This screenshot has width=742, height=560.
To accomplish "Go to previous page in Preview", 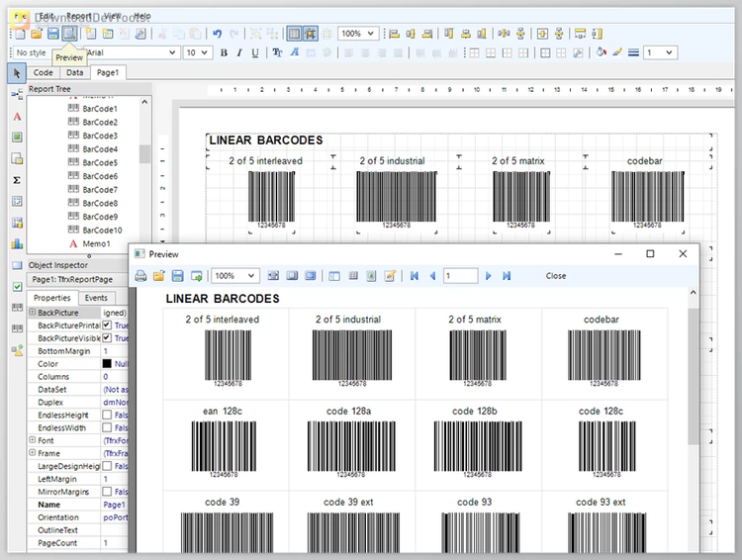I will [432, 276].
